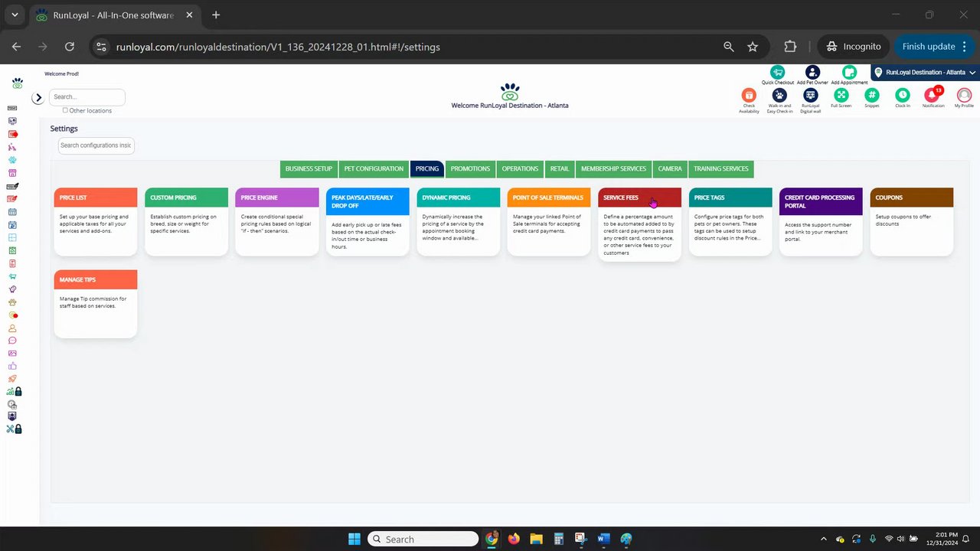
Task: Open File Explorer from the taskbar
Action: [x=536, y=539]
